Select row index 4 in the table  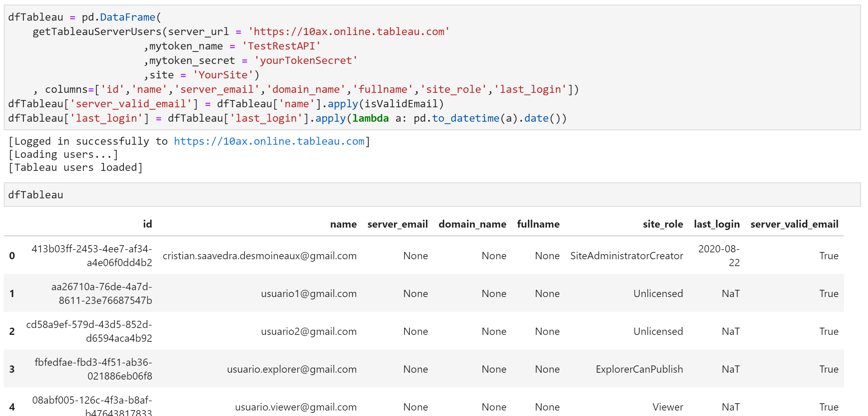point(12,407)
